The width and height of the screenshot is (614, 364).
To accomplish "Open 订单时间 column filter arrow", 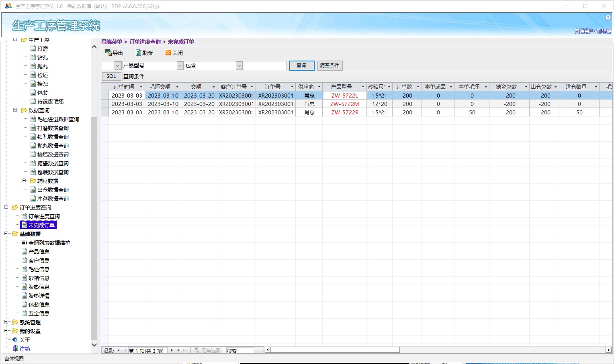I will pos(141,87).
